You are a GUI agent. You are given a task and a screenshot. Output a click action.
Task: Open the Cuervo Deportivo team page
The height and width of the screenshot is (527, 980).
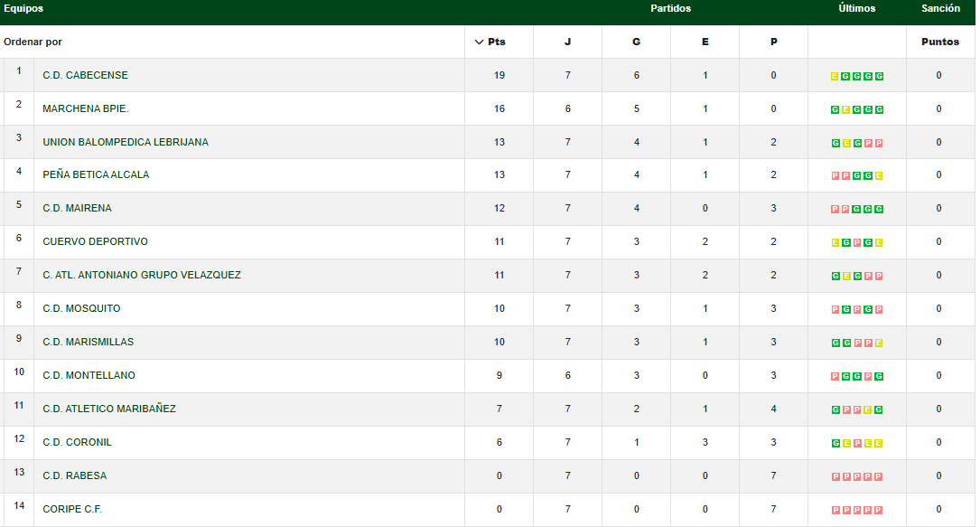click(x=95, y=242)
